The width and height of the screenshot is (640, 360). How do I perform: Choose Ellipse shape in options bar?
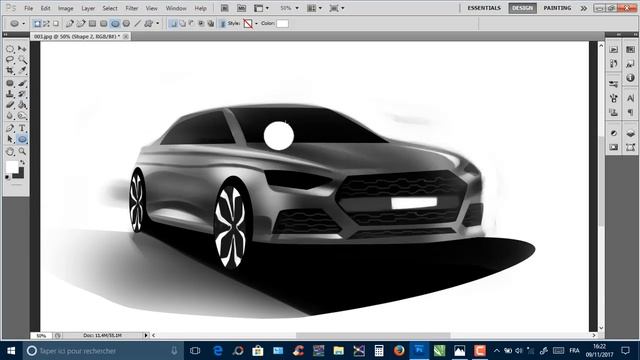coord(115,24)
